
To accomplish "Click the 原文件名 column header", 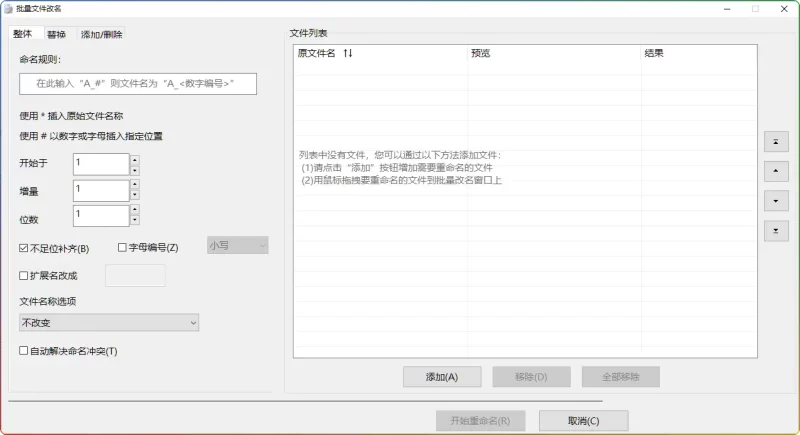I will pos(380,53).
